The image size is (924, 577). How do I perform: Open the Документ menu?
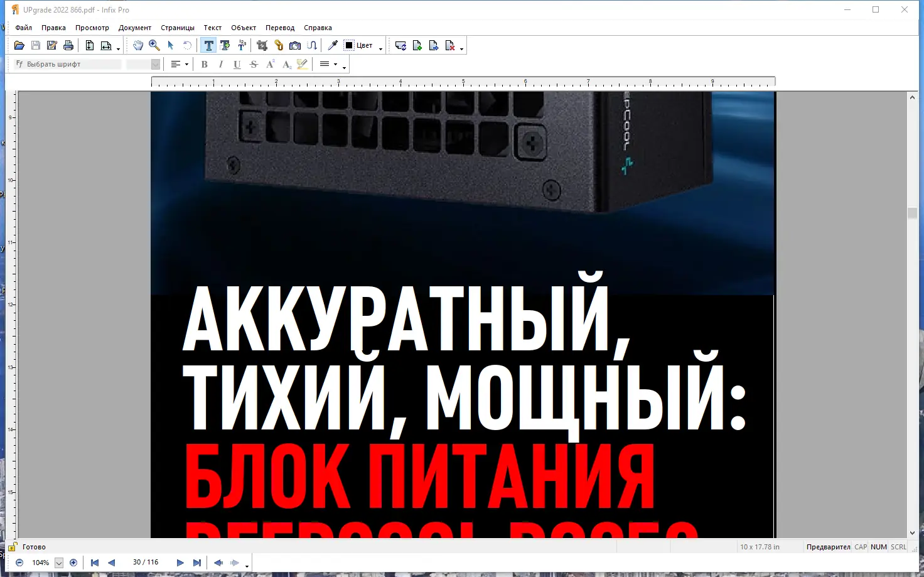pyautogui.click(x=135, y=28)
